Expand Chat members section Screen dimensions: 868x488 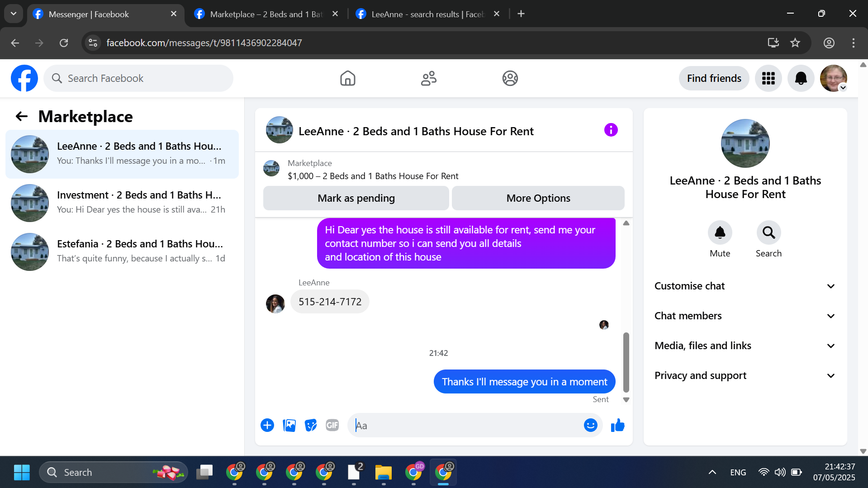(745, 316)
